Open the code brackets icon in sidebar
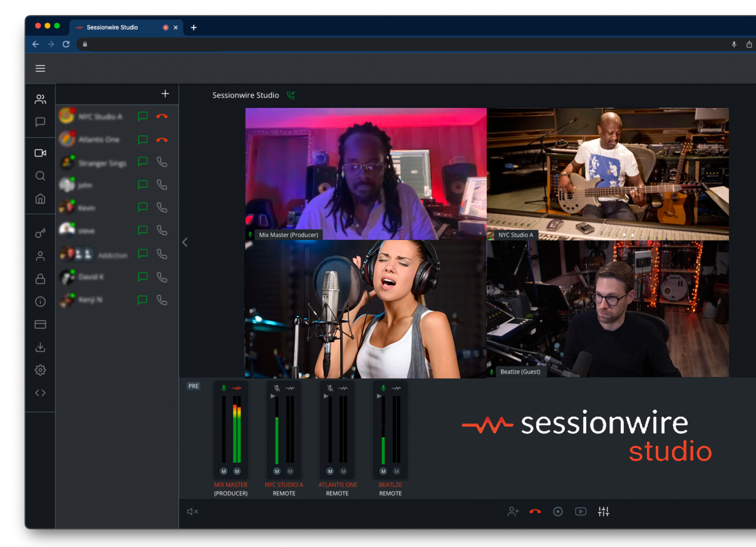The height and width of the screenshot is (547, 756). pyautogui.click(x=40, y=393)
